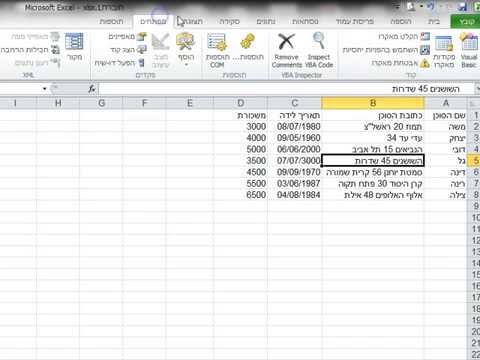Screen dimensions: 480x360
Task: Switch to the Page Layout (פריסת עמוד) tab
Action: [355, 21]
